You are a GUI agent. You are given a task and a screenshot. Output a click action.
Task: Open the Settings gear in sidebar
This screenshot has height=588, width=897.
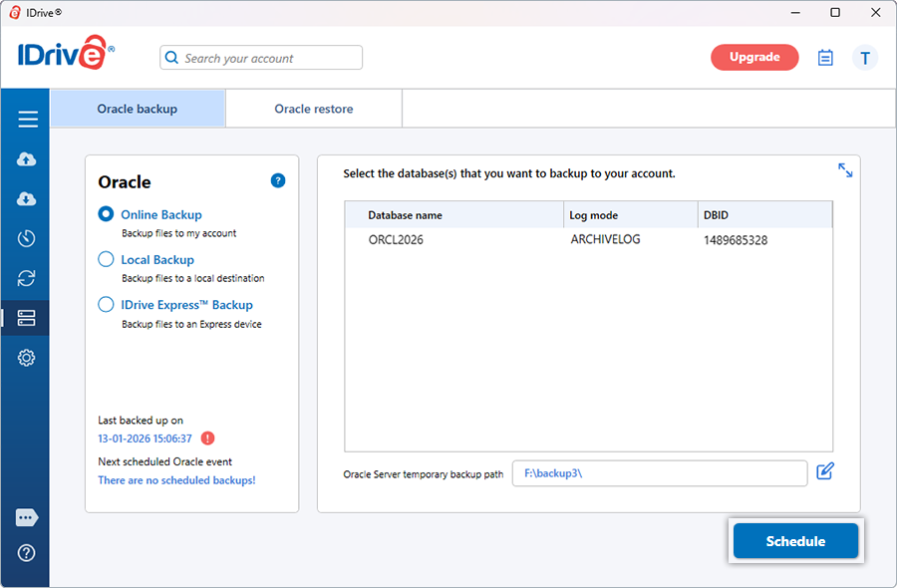[x=27, y=358]
